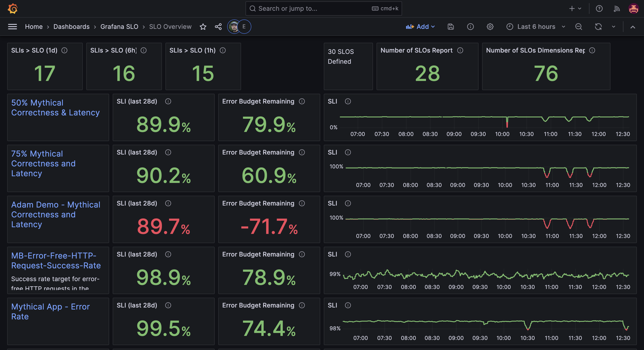Screen dimensions: 644x350
Task: Save the dashboard using the disk icon
Action: 451,27
